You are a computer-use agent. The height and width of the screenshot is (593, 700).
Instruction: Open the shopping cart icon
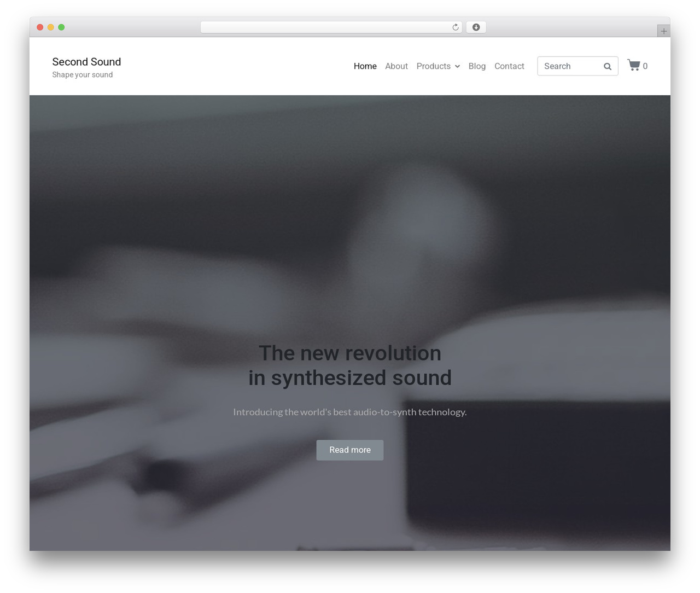(x=633, y=65)
